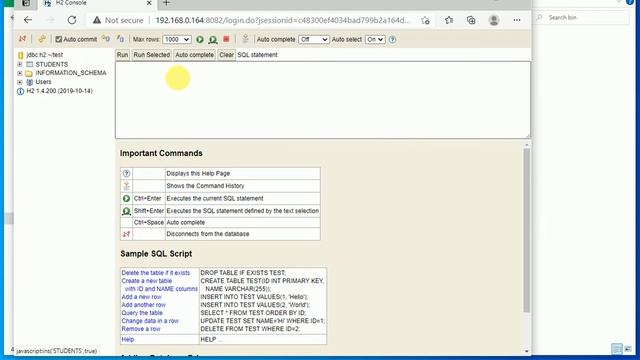Click the browser profile avatar
The image size is (640, 360).
click(494, 20)
